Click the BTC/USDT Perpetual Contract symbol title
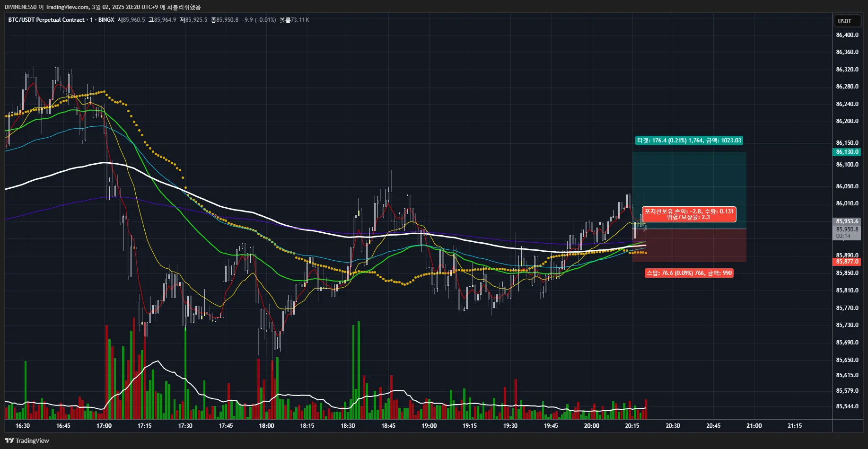 click(x=46, y=20)
